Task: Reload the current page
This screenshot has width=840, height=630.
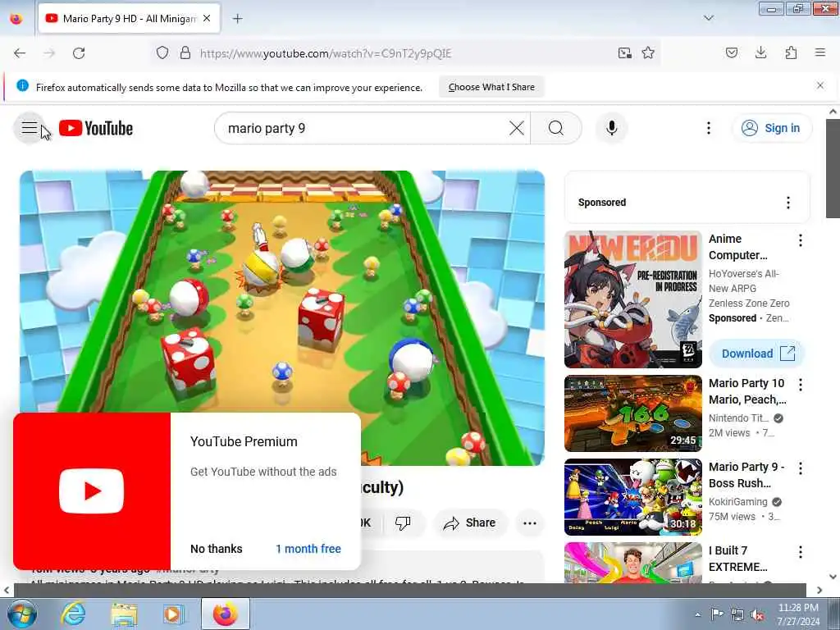Action: pyautogui.click(x=79, y=53)
